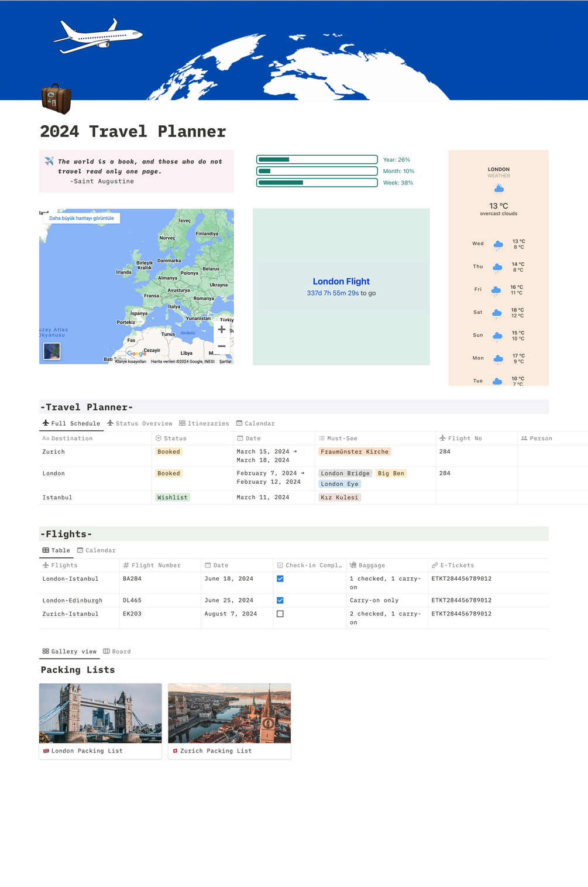
Task: Click E-Tickets column header
Action: [x=488, y=566]
